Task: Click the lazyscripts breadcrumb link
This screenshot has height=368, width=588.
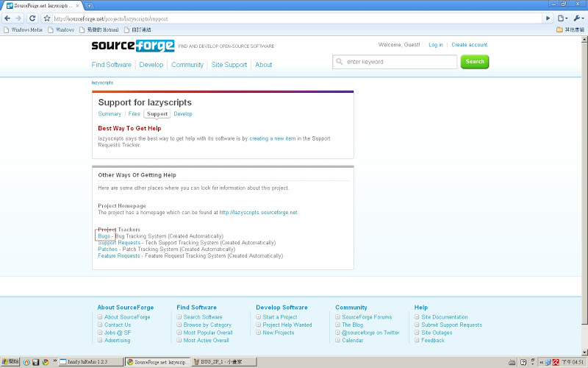Action: [x=102, y=82]
